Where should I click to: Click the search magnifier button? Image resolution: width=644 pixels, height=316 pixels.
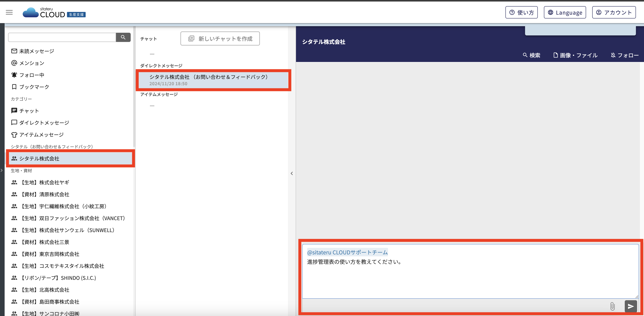(x=123, y=37)
